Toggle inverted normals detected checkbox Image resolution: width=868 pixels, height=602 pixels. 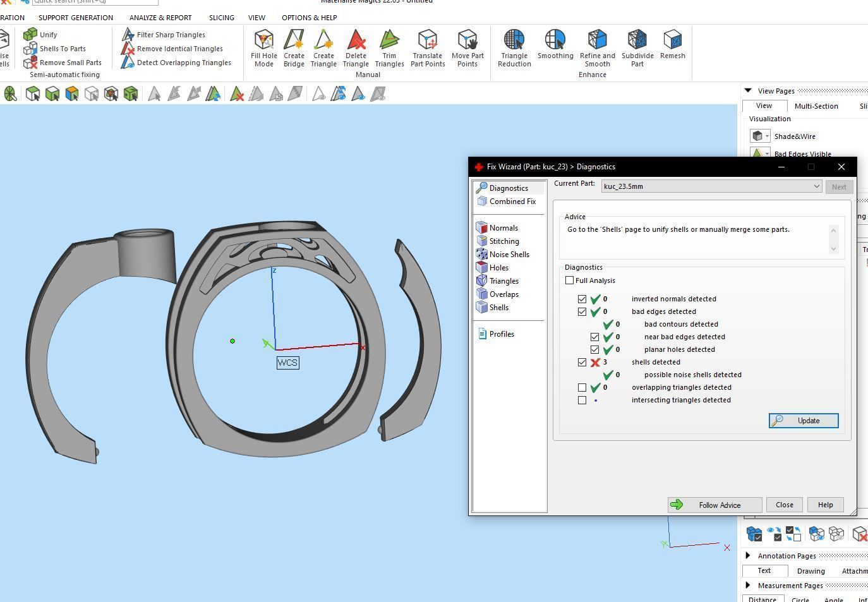click(x=582, y=299)
